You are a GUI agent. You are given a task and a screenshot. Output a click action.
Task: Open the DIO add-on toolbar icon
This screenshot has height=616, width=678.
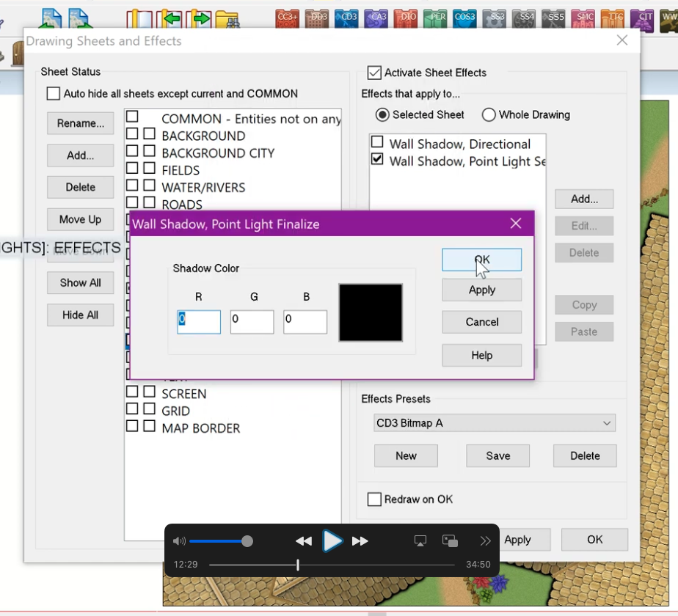click(x=406, y=18)
